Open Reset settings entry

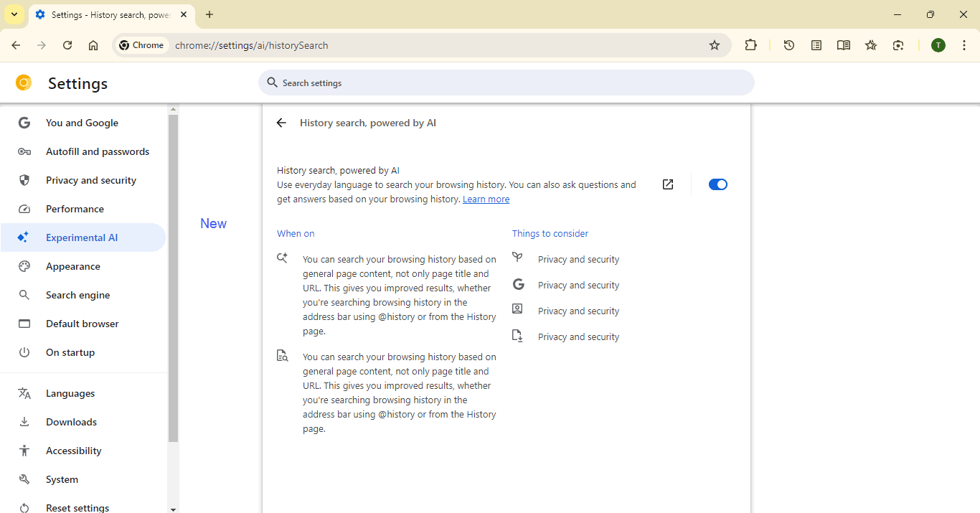click(83, 505)
